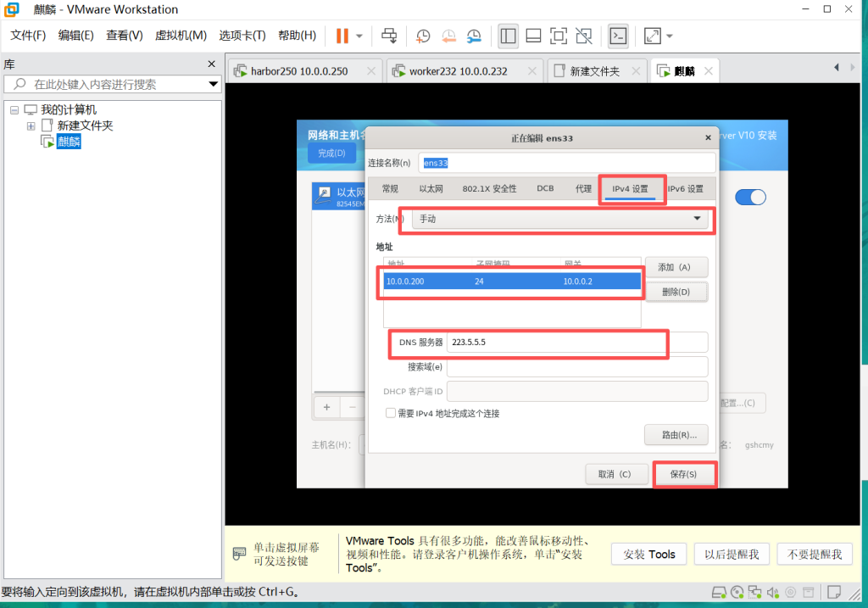Image resolution: width=868 pixels, height=608 pixels.
Task: Enter full screen mode icon
Action: coord(558,36)
